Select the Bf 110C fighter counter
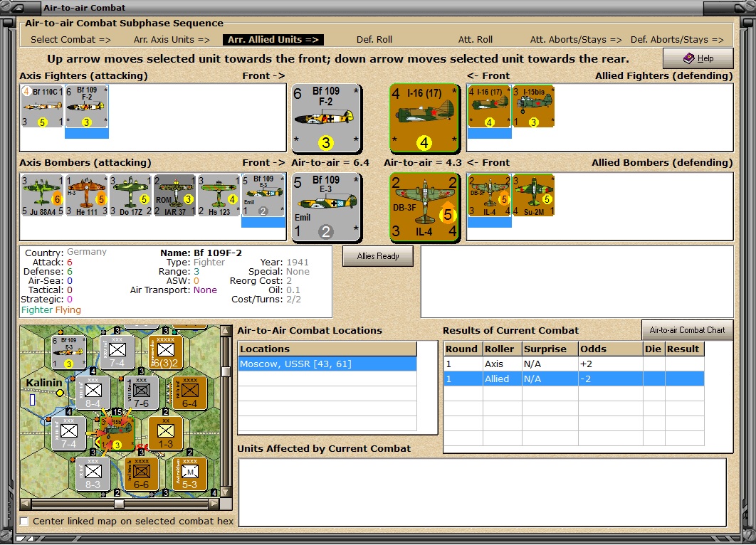This screenshot has height=545, width=756. click(x=42, y=107)
